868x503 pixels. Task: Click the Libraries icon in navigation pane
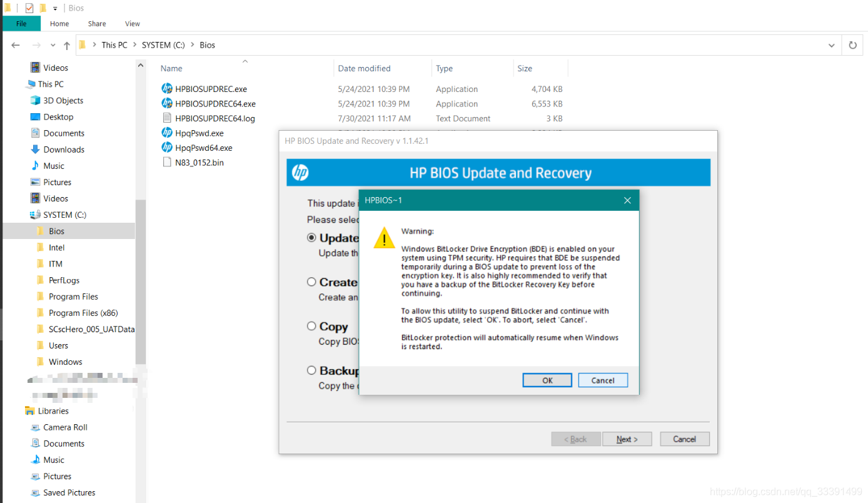[x=29, y=411]
